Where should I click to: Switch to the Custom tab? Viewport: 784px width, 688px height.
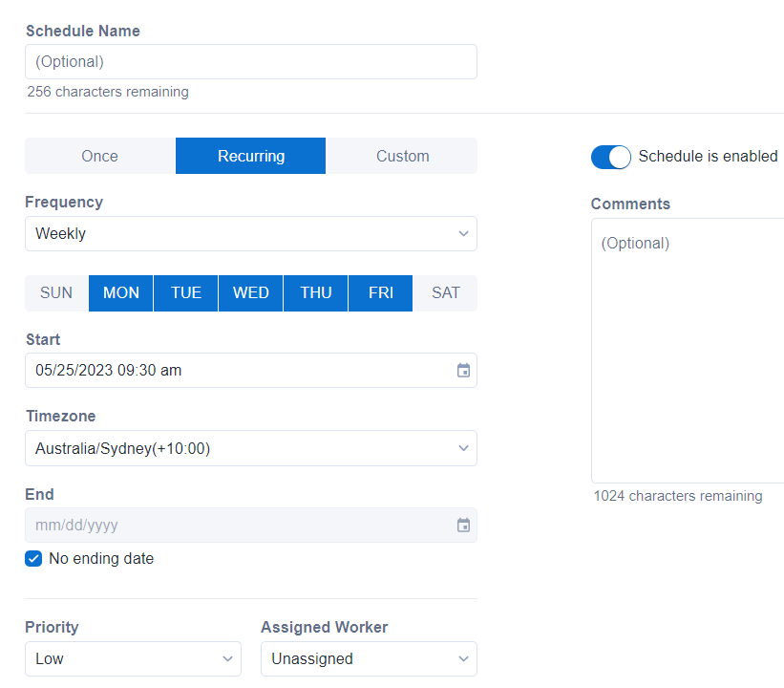(402, 156)
